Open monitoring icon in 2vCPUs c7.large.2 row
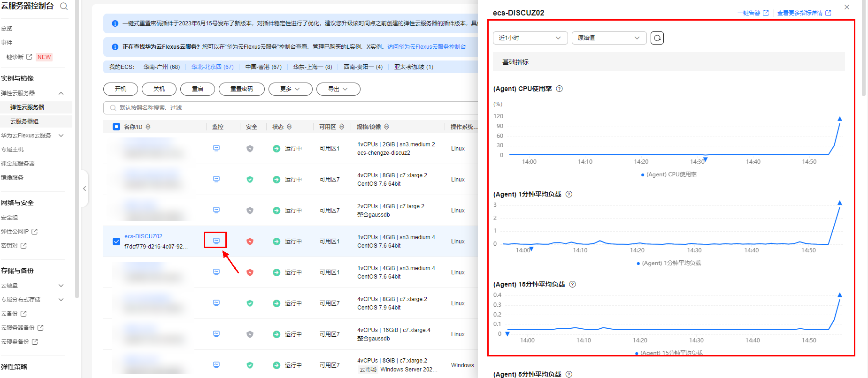Viewport: 868px width, 378px height. [x=216, y=210]
